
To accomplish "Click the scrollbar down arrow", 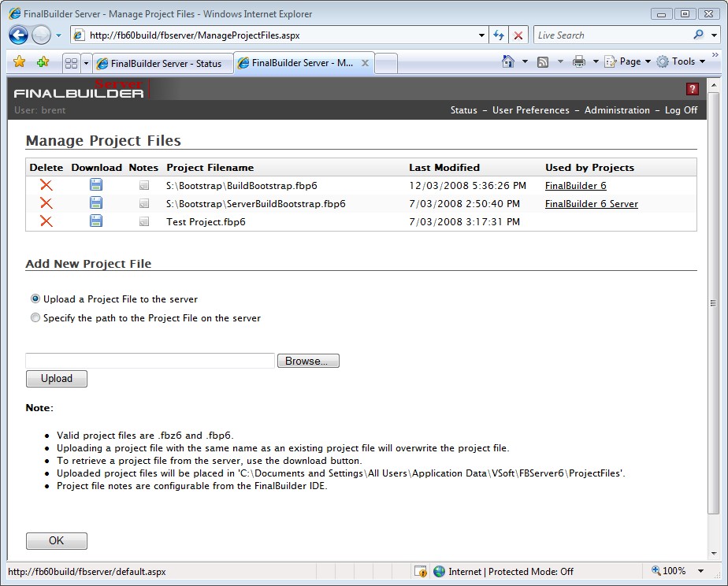I will pos(713,553).
